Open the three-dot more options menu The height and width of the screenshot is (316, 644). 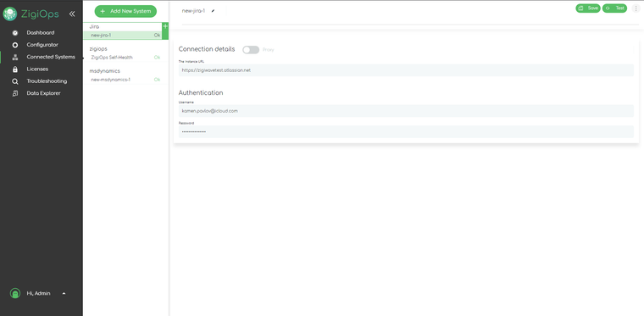(636, 8)
